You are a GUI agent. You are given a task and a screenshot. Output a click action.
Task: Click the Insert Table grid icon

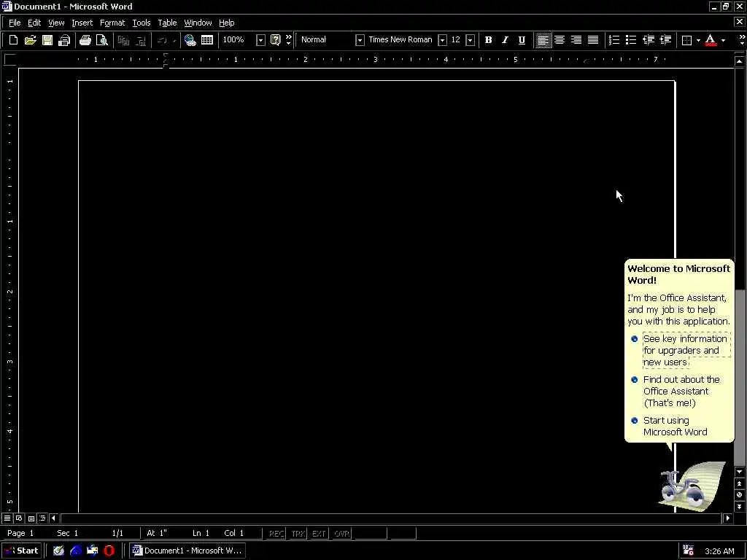tap(206, 40)
